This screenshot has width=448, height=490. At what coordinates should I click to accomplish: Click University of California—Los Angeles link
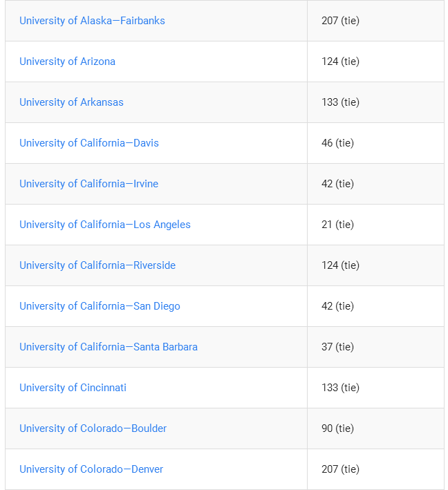[104, 225]
